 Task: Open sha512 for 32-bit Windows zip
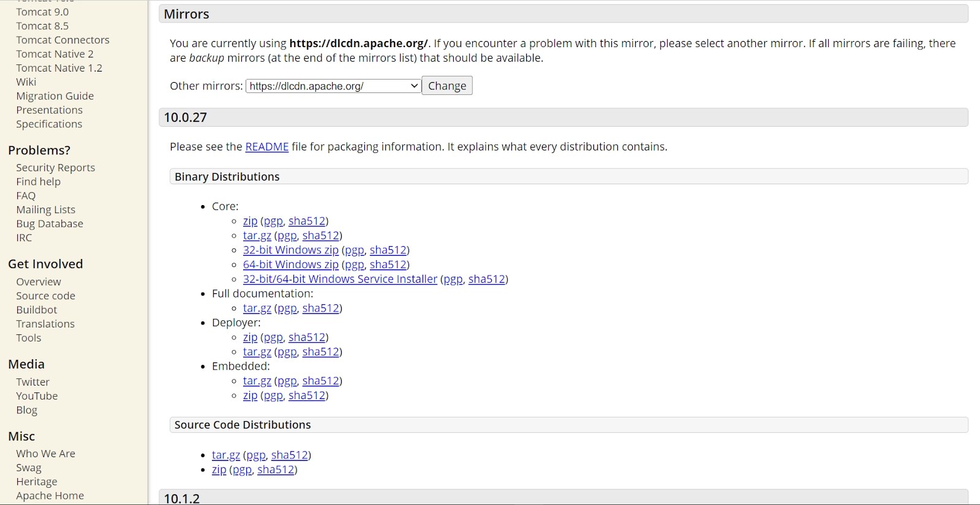[x=388, y=250]
